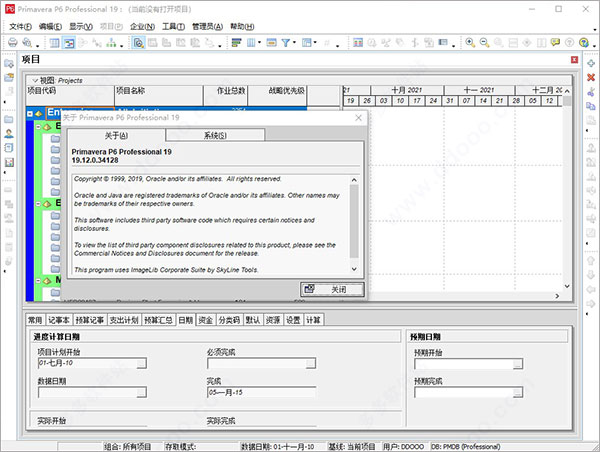Screen dimensions: 600x452
Task: Click the yellow hint help bubble icon
Action: pos(555,42)
